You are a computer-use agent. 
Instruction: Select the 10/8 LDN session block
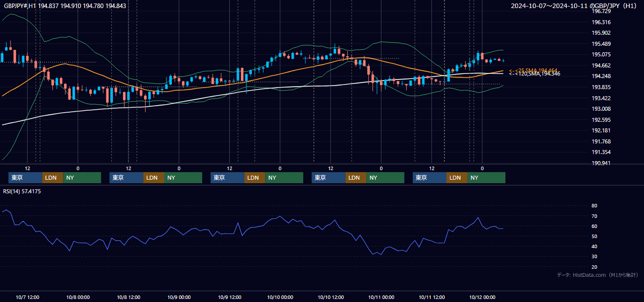154,178
